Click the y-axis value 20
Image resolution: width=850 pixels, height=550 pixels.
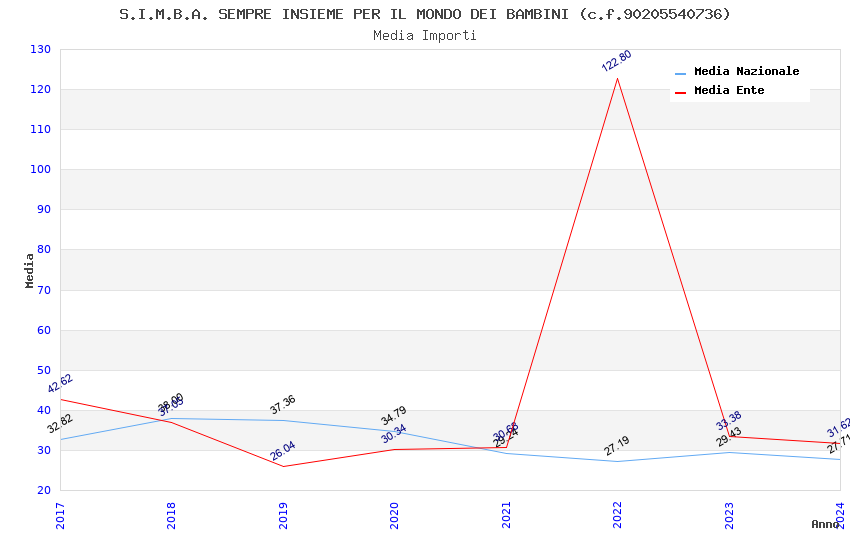(x=44, y=490)
